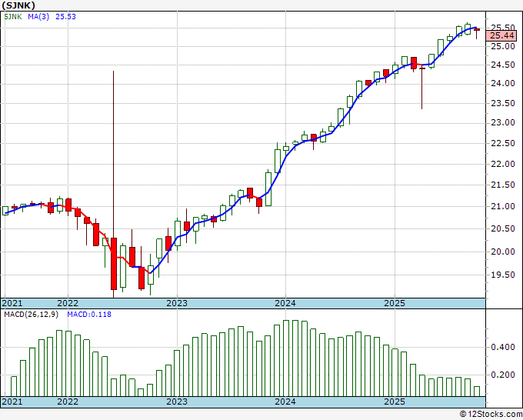The height and width of the screenshot is (420, 523).
Task: Click the 25.00 price axis label
Action: click(x=503, y=46)
